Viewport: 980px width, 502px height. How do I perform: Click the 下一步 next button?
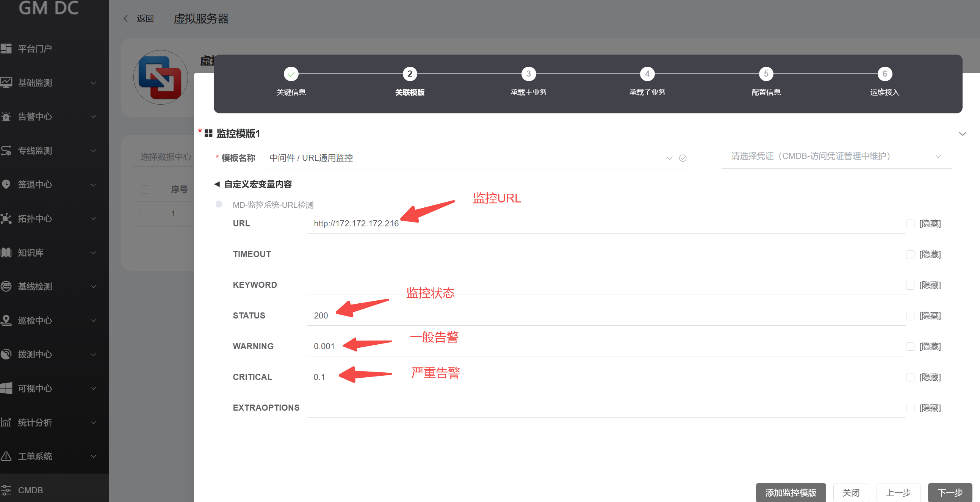[x=949, y=493]
